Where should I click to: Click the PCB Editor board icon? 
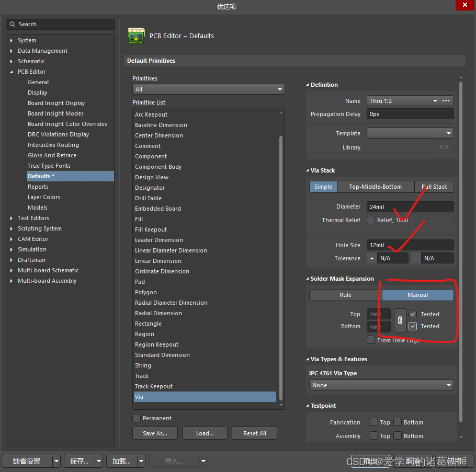[137, 36]
